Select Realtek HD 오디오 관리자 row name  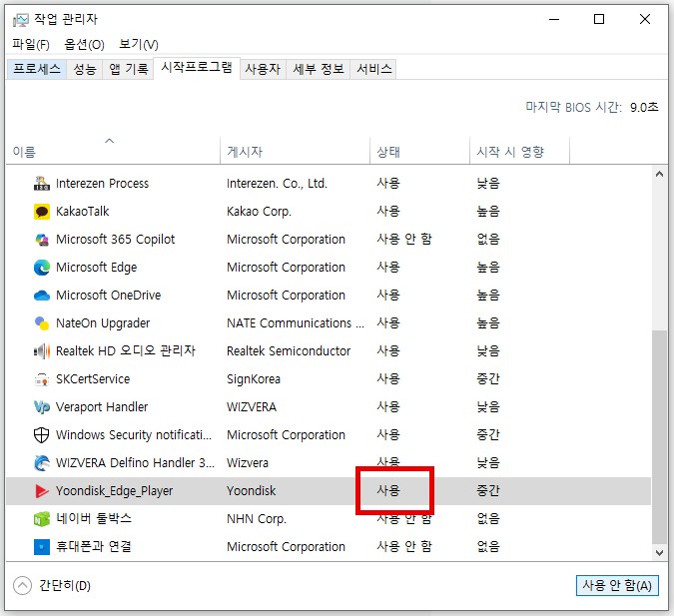[126, 351]
